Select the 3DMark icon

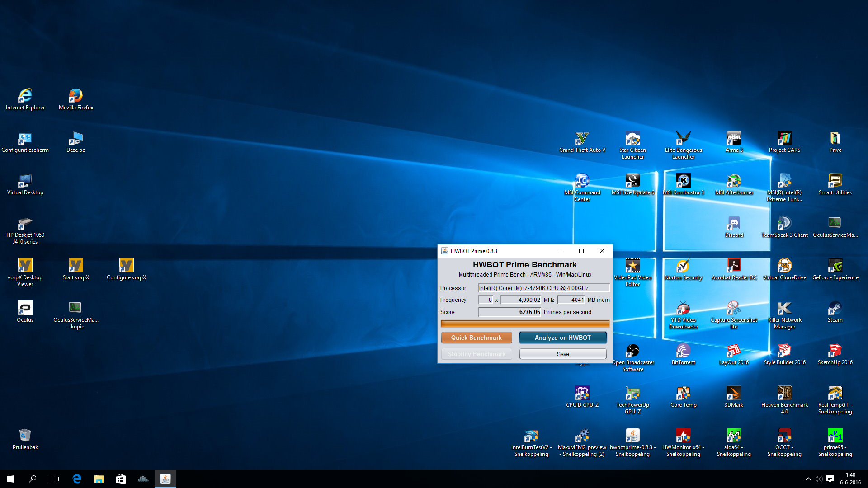pyautogui.click(x=734, y=397)
